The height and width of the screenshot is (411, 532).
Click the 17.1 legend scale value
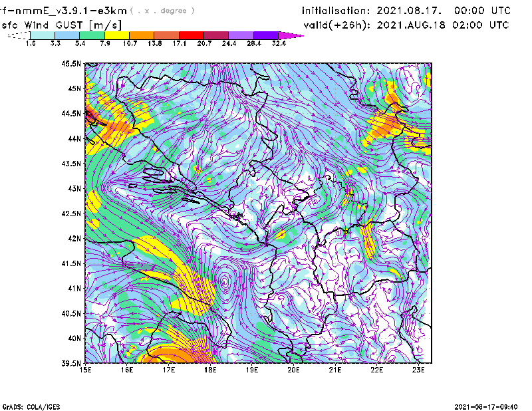point(179,43)
